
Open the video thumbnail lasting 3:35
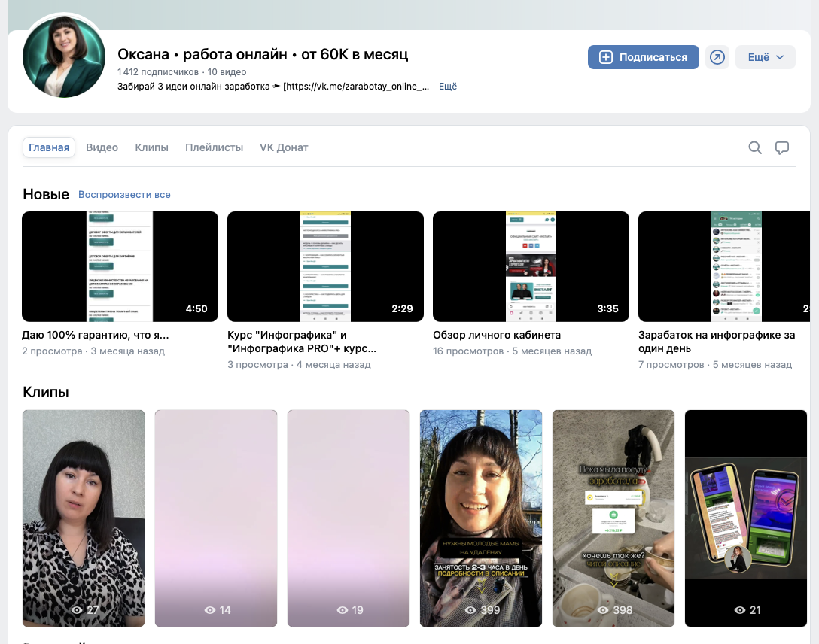click(531, 266)
